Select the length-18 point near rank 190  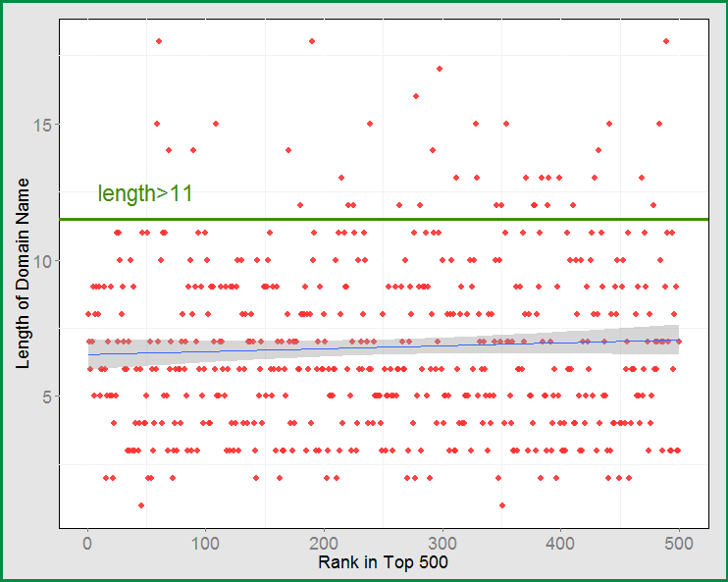312,41
